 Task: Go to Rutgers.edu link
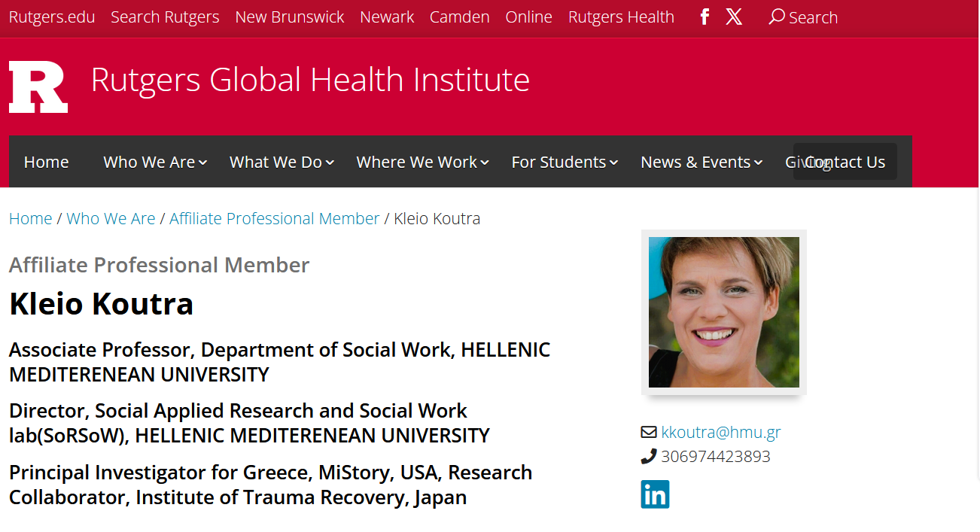(52, 17)
